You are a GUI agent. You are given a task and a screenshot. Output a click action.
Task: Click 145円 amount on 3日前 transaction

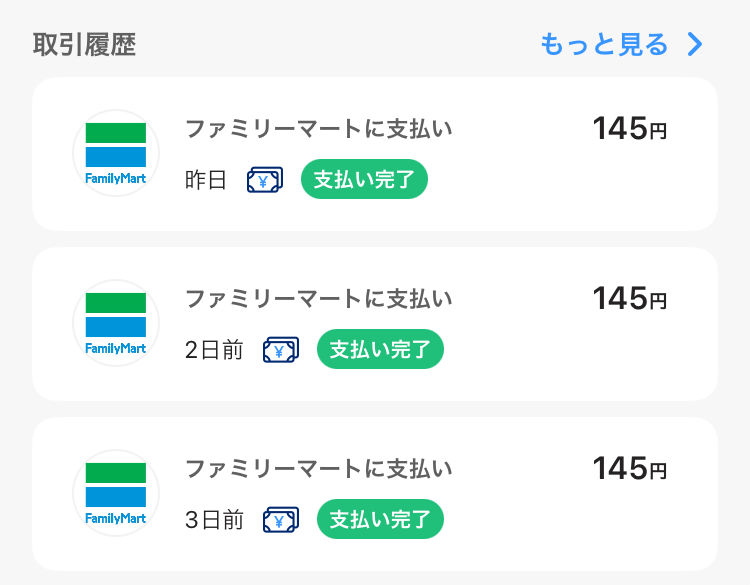click(629, 468)
